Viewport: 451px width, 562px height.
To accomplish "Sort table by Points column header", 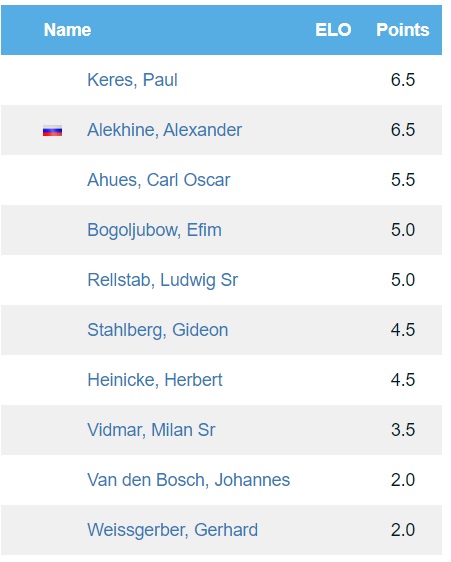I will point(403,30).
